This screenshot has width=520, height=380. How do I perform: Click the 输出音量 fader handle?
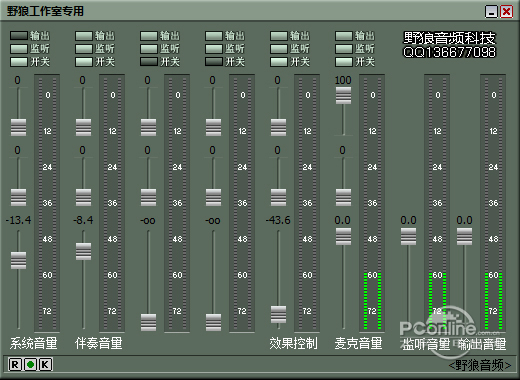464,236
